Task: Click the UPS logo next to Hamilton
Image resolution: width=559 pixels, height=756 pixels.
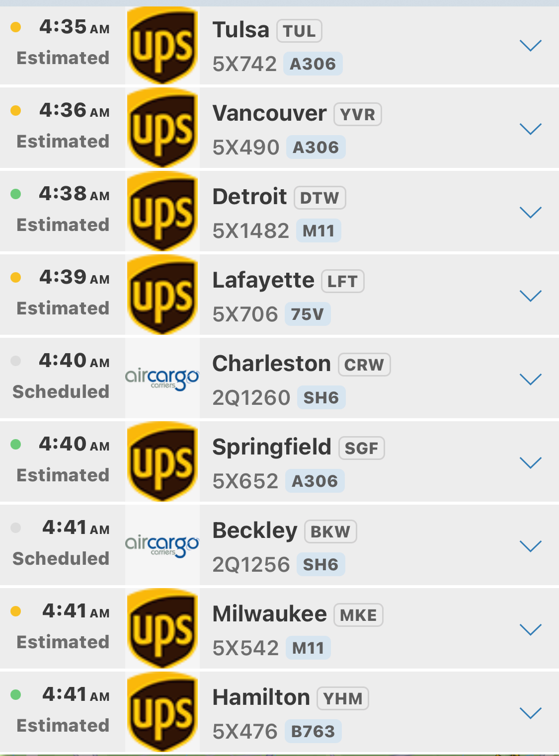Action: [162, 712]
